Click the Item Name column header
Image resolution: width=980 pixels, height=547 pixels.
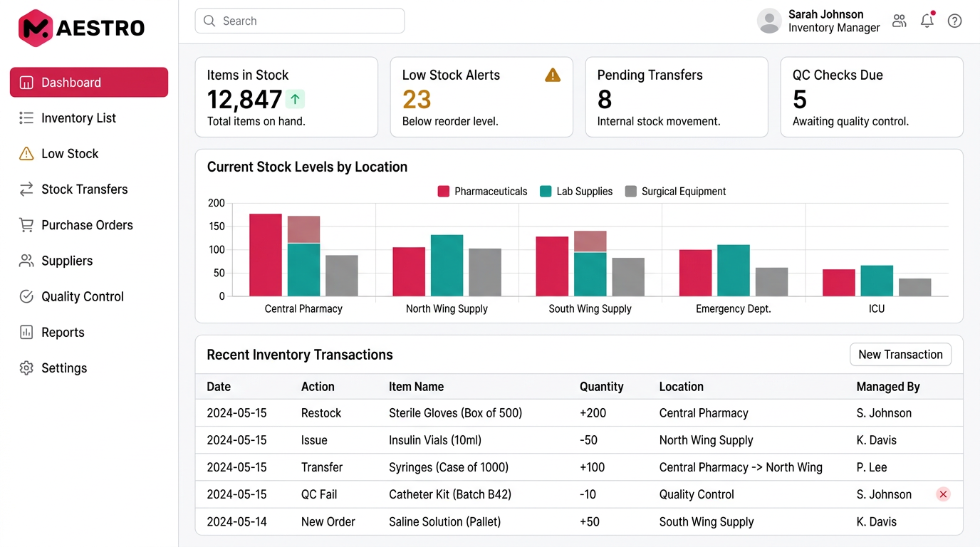(x=416, y=387)
